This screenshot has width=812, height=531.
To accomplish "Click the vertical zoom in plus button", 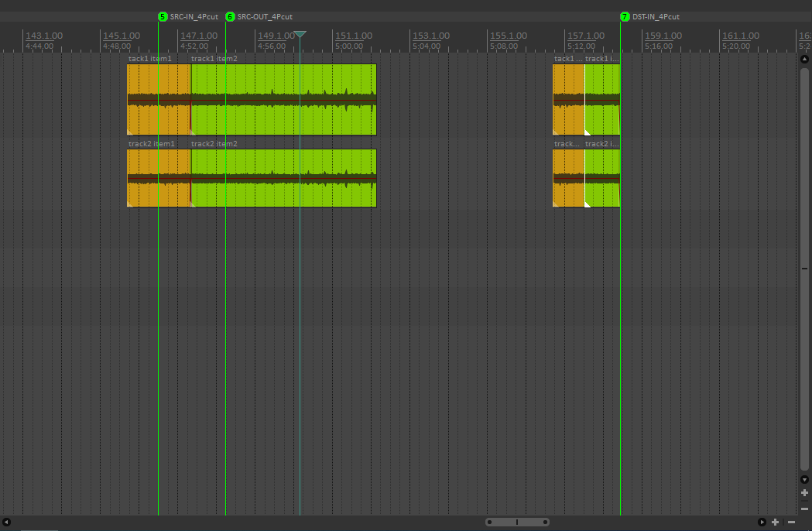I will click(x=804, y=493).
